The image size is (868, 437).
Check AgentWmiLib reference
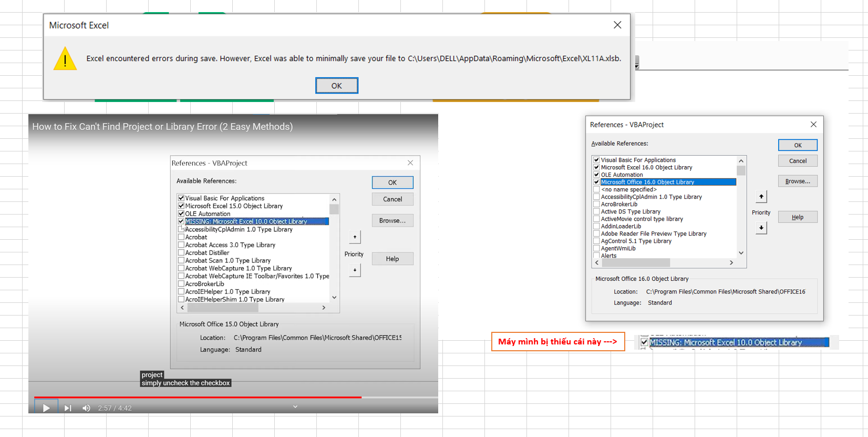[x=596, y=248]
